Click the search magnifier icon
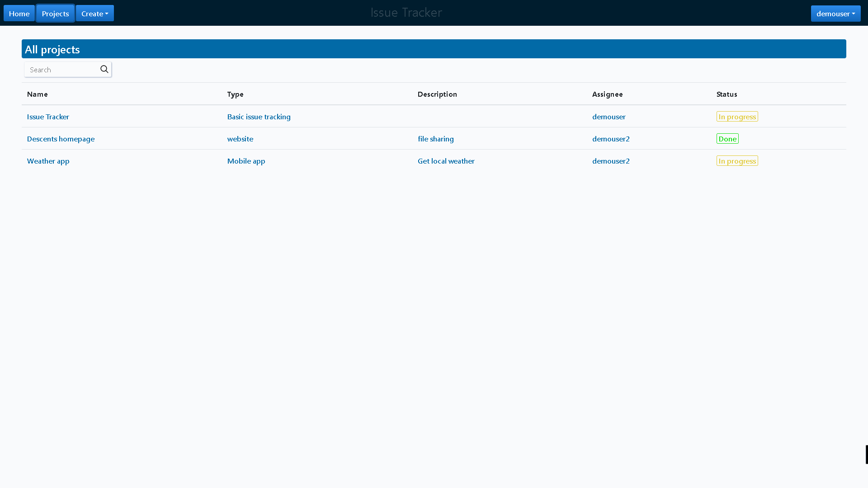Viewport: 868px width, 488px height. coord(104,69)
